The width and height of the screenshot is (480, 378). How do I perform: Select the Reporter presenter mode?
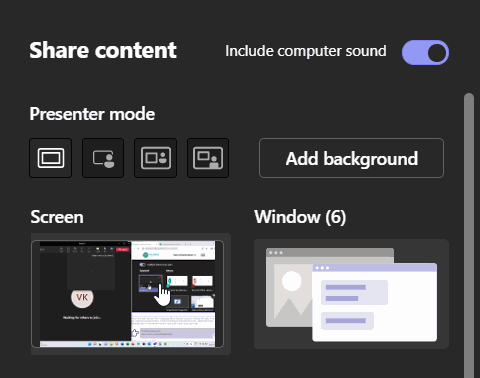pyautogui.click(x=208, y=158)
